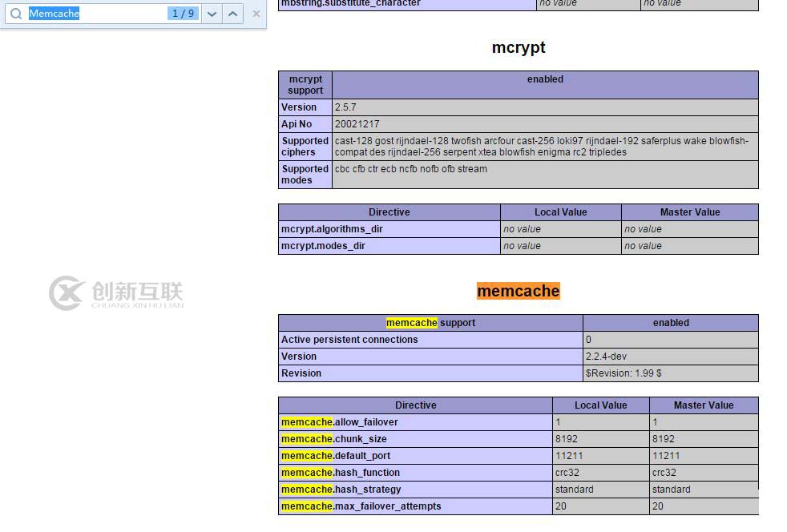Select the mcrypt.modes_dir directive
Screen dimensions: 787x532
[323, 246]
